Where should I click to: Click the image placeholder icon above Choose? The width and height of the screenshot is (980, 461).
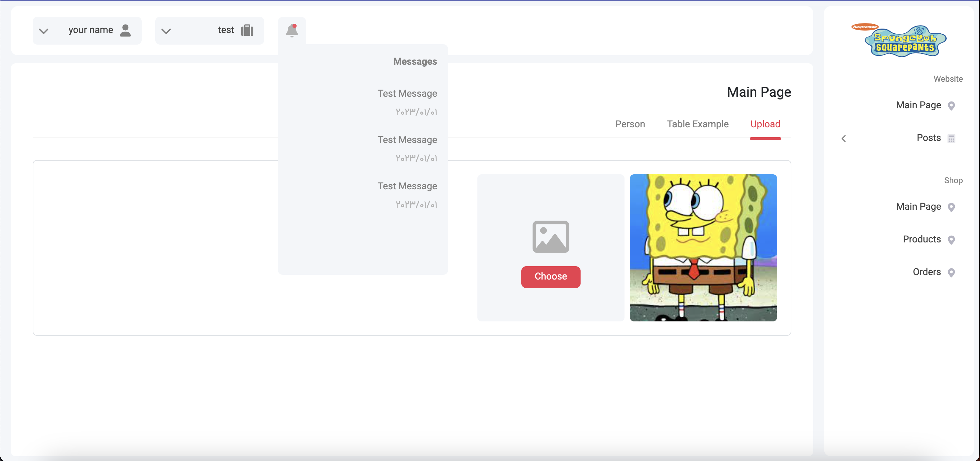pyautogui.click(x=551, y=237)
